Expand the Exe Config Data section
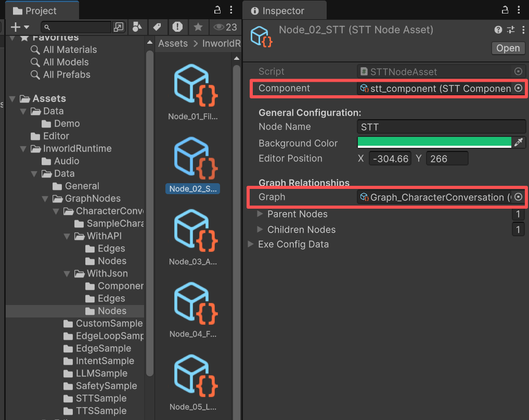 251,244
